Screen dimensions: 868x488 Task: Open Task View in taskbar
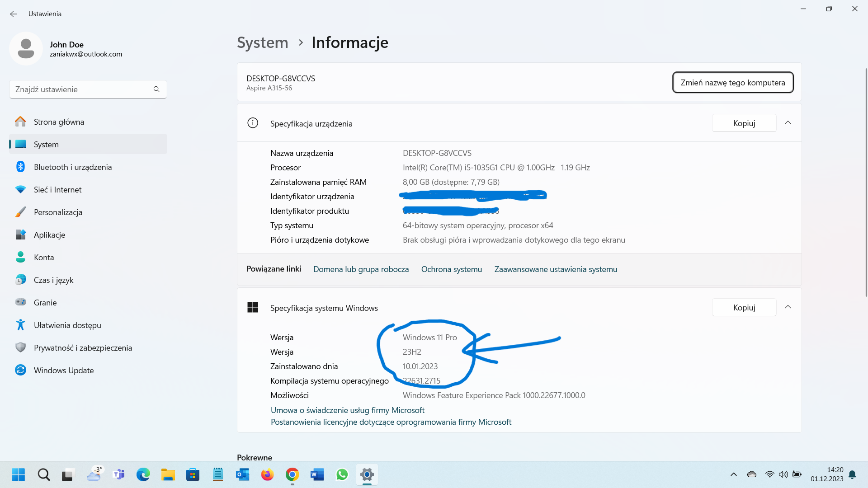pos(67,474)
